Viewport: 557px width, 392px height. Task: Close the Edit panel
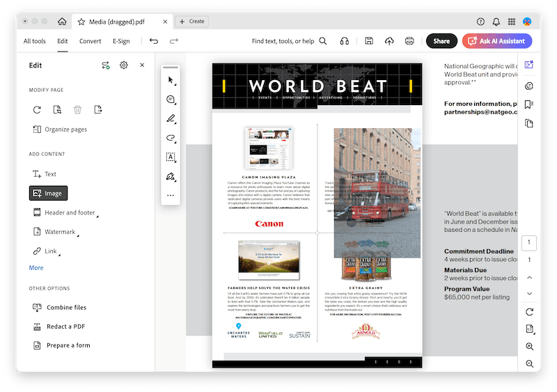tap(142, 65)
